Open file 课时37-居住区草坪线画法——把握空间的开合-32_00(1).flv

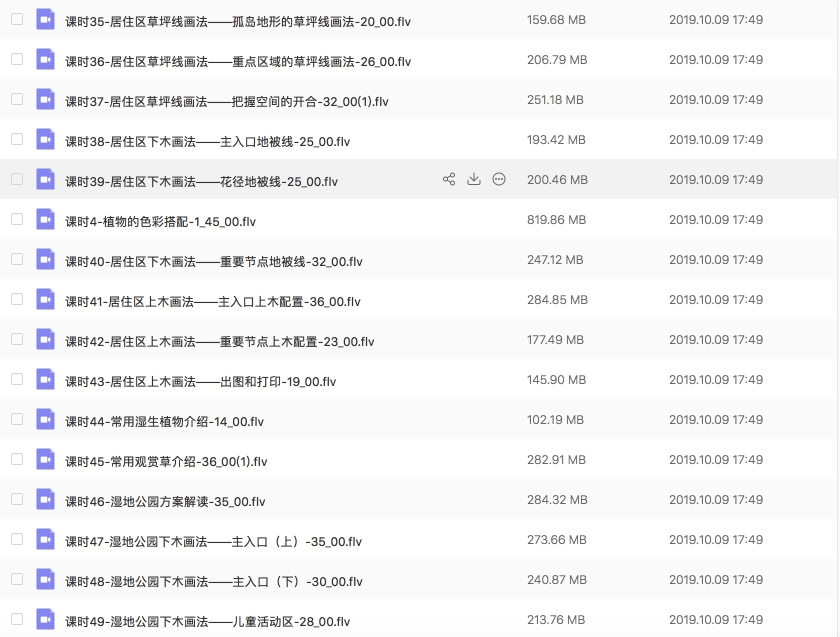[x=227, y=101]
